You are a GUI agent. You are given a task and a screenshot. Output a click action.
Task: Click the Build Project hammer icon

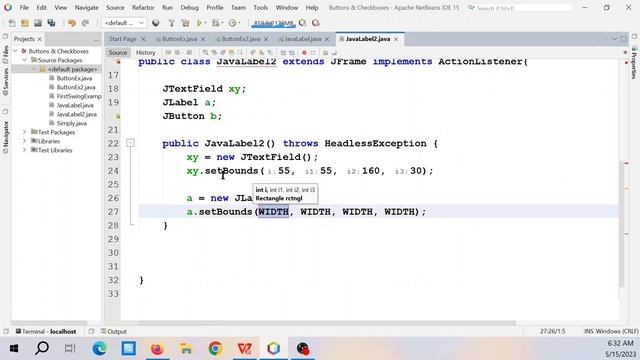pyautogui.click(x=171, y=23)
